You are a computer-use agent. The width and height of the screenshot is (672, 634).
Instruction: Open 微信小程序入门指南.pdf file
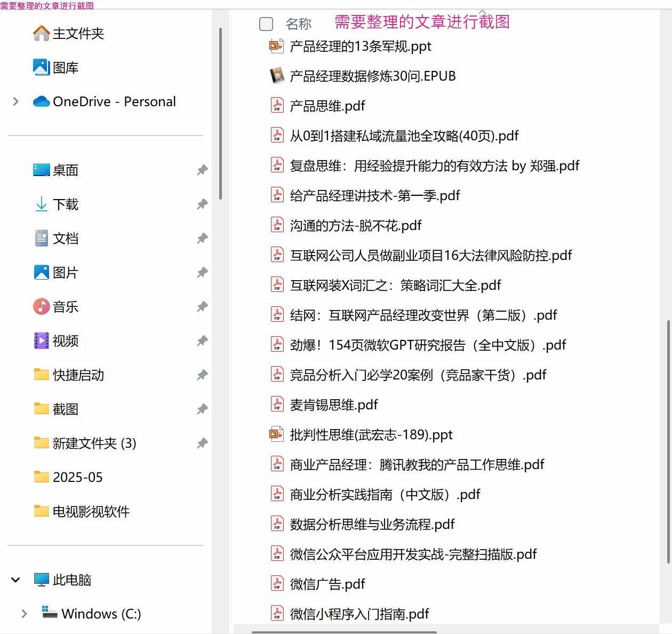[359, 614]
